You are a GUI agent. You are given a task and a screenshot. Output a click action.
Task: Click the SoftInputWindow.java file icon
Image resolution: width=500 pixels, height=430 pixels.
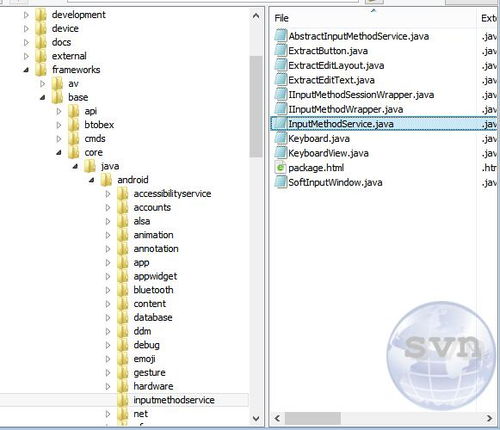click(281, 182)
